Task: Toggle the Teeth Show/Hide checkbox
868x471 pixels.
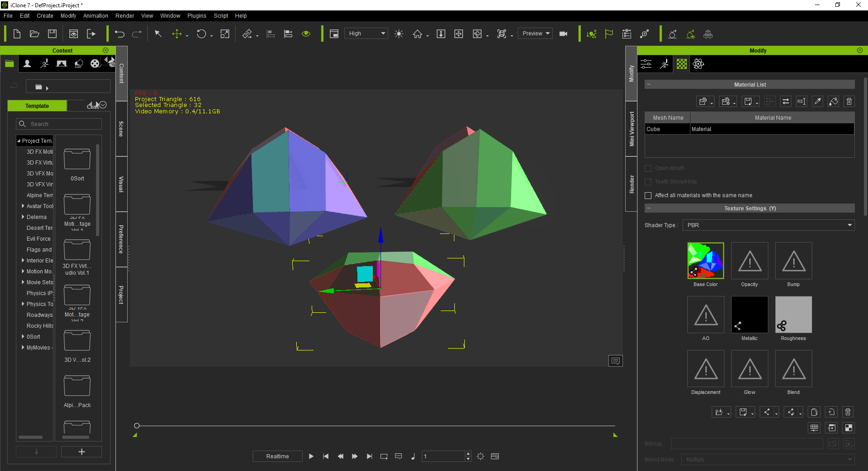Action: coord(648,182)
